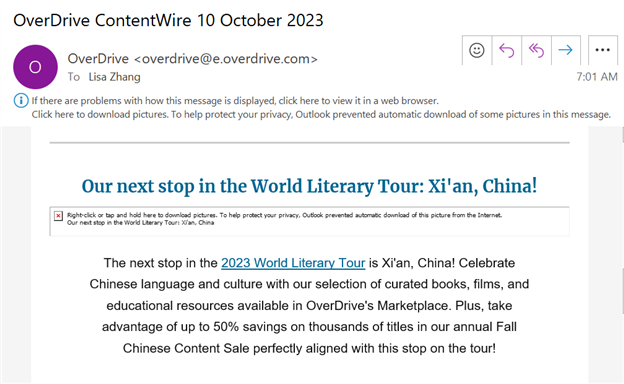Open recipient Lisa Zhang's contact card
Image resolution: width=624 pixels, height=384 pixels.
[115, 77]
